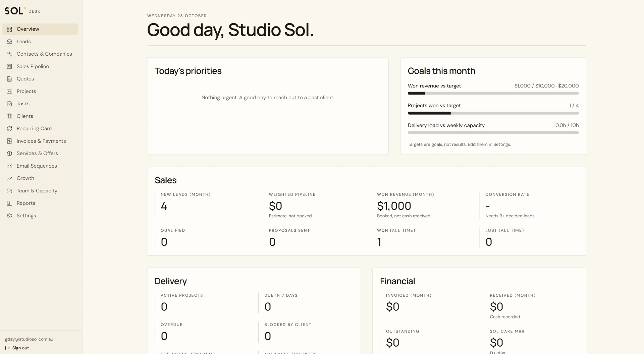
Task: Click the Sales Pipeline board icon
Action: pos(9,66)
